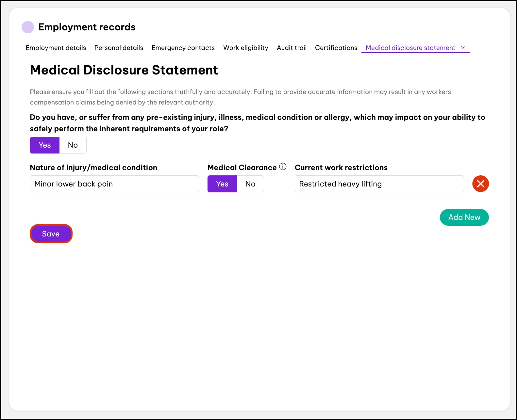Screen dimensions: 517x420
Task: Select No for pre-existing injury question
Action: [x=73, y=145]
